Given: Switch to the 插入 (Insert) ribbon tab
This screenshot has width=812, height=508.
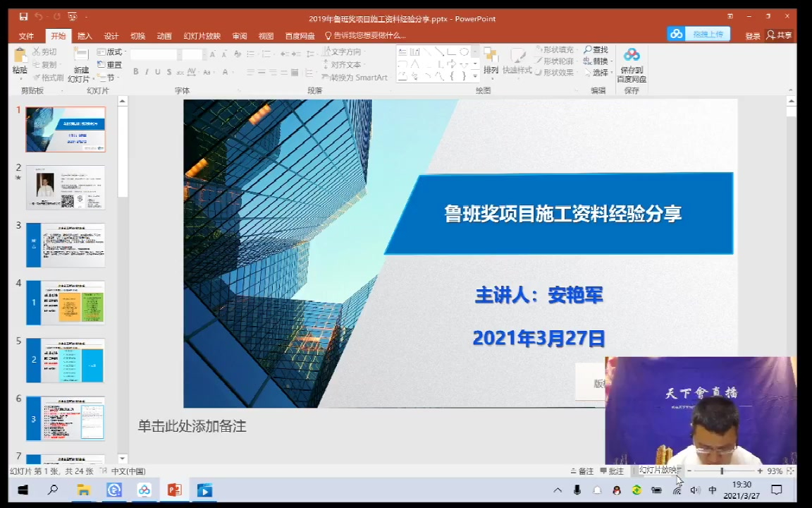Looking at the screenshot, I should click(x=84, y=35).
